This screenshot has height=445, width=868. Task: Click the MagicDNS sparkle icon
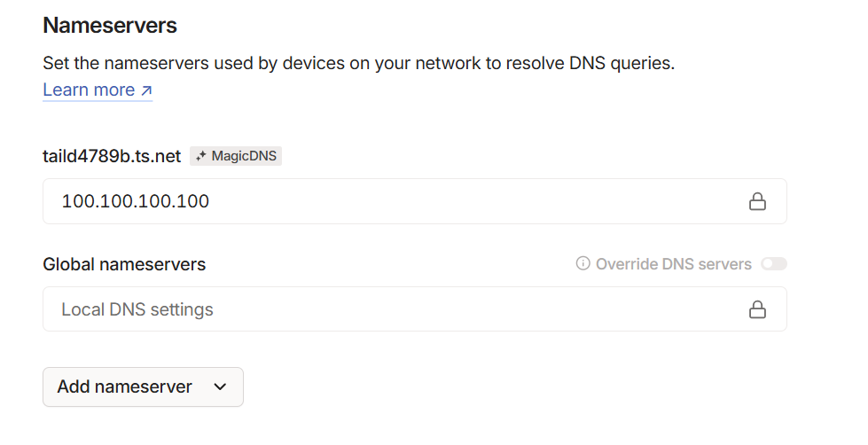tap(201, 157)
